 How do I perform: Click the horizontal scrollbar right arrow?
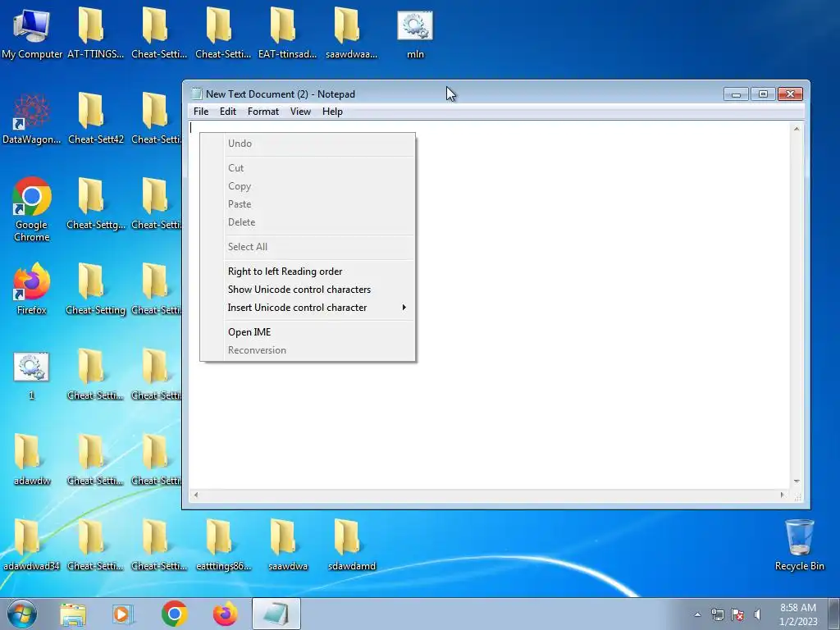point(782,495)
